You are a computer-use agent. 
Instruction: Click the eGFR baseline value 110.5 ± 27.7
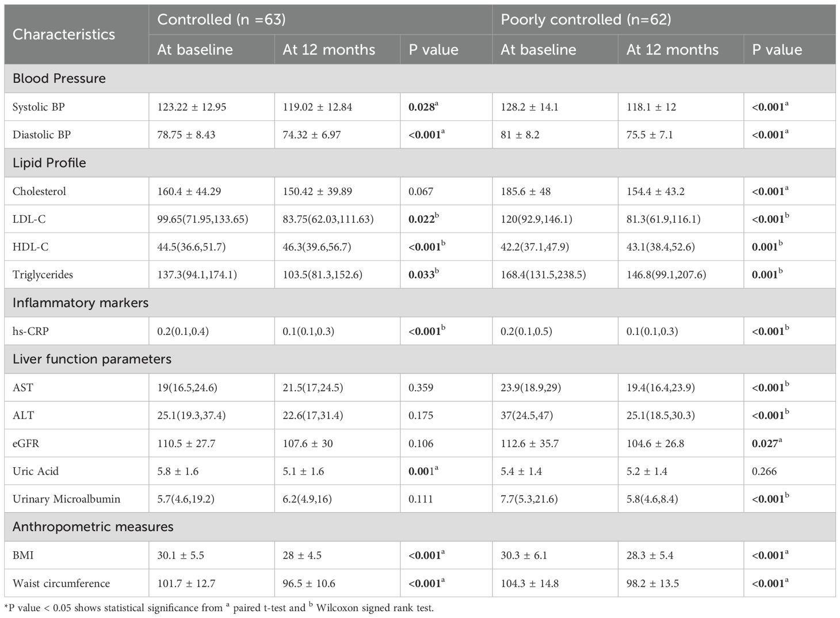pyautogui.click(x=186, y=444)
